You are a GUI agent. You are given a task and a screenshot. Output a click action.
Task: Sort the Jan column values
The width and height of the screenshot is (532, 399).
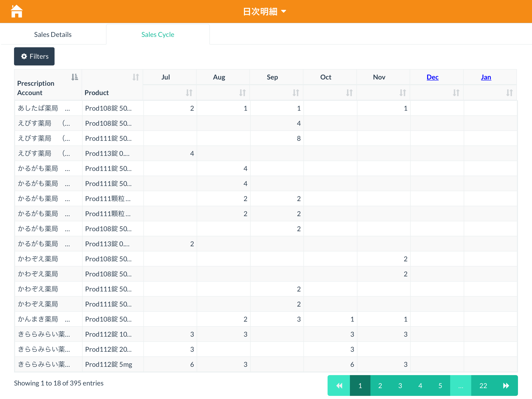point(509,93)
